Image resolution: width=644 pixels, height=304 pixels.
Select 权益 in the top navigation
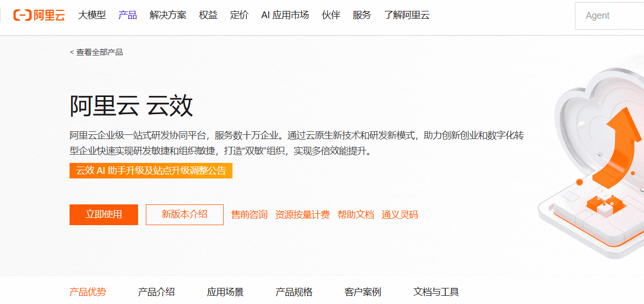point(209,15)
